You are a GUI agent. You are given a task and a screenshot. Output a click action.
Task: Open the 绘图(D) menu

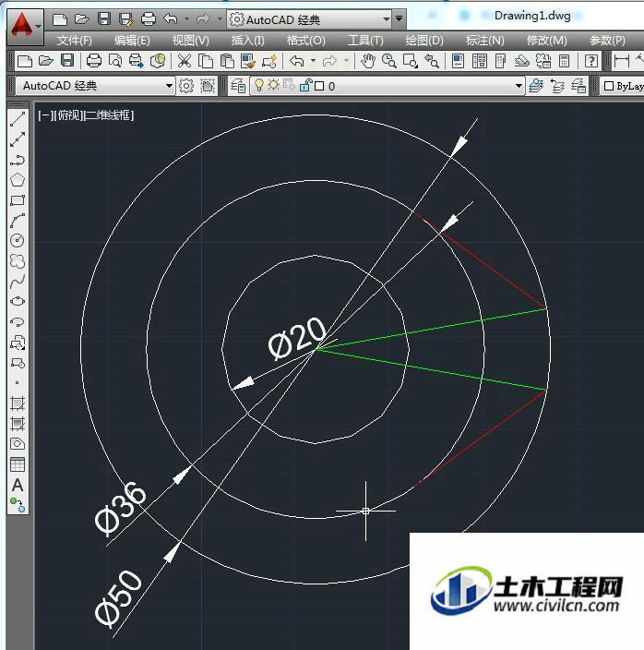[x=424, y=41]
